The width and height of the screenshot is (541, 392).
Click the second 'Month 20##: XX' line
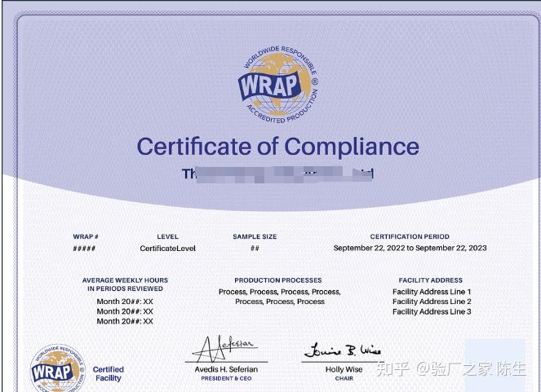tap(125, 311)
